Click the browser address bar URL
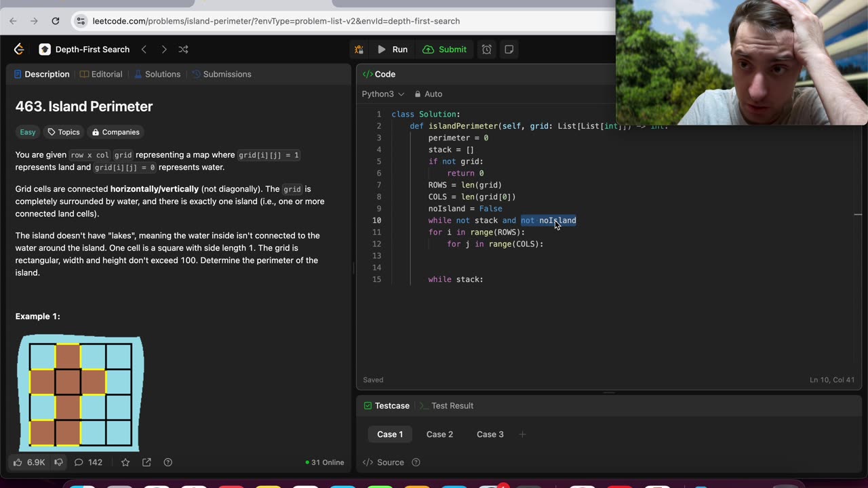 point(276,21)
